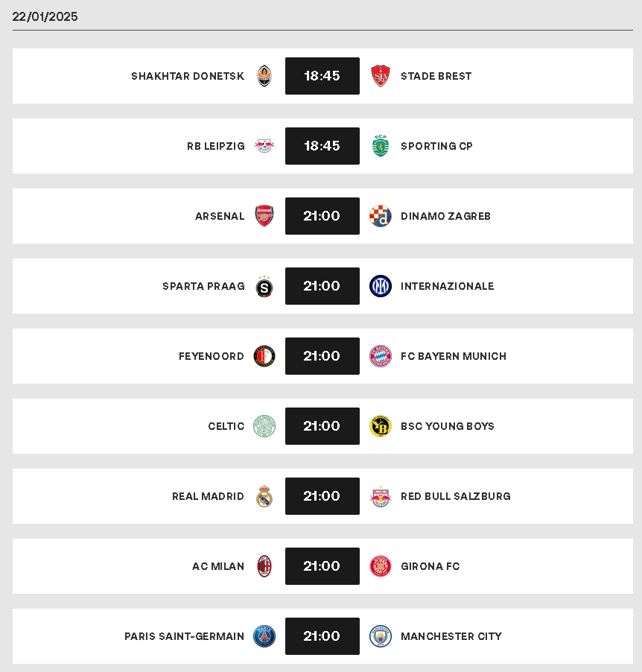Click the Shakhtar Donetsk club crest
This screenshot has width=642, height=672.
coord(264,76)
